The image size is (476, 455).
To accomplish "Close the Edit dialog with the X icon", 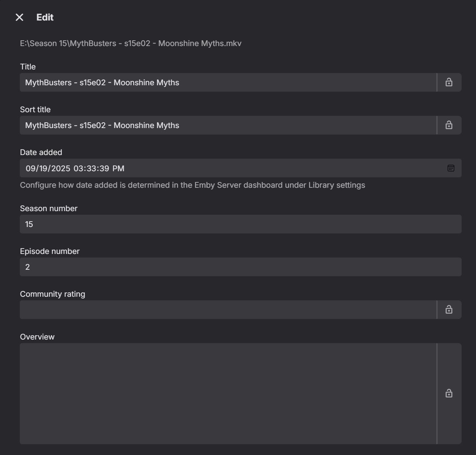I will pyautogui.click(x=19, y=17).
